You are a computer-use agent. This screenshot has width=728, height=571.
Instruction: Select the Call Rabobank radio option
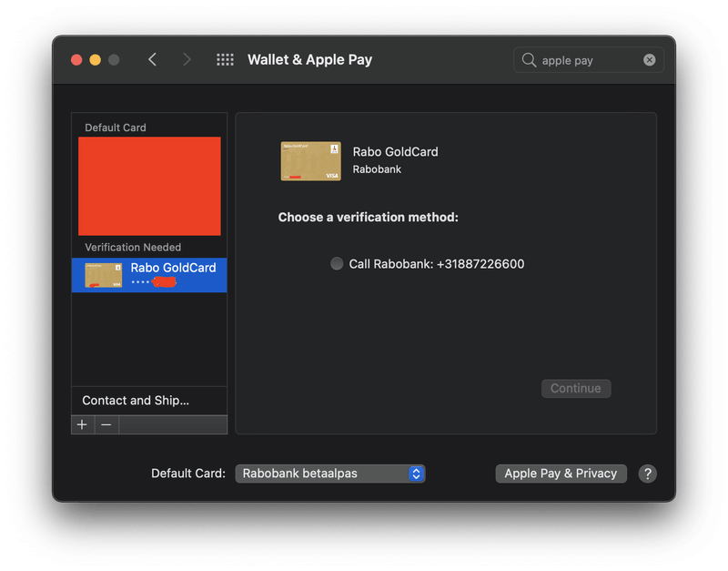[337, 263]
